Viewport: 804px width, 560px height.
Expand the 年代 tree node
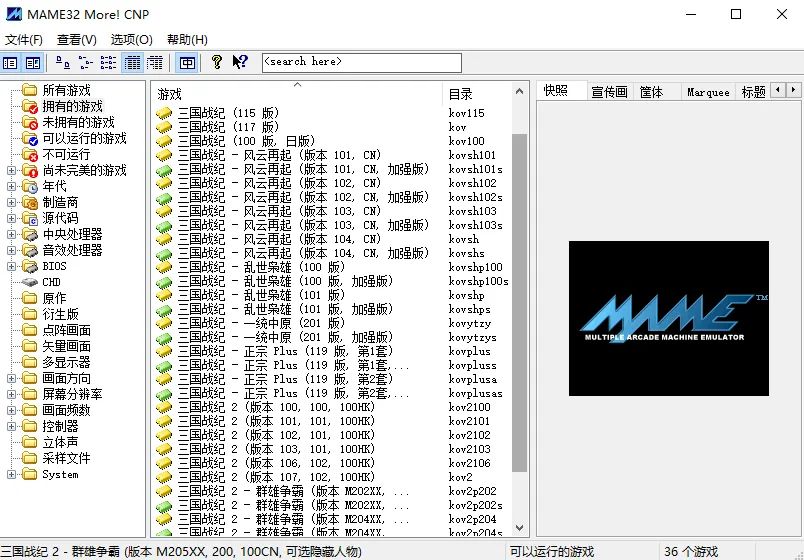point(11,186)
